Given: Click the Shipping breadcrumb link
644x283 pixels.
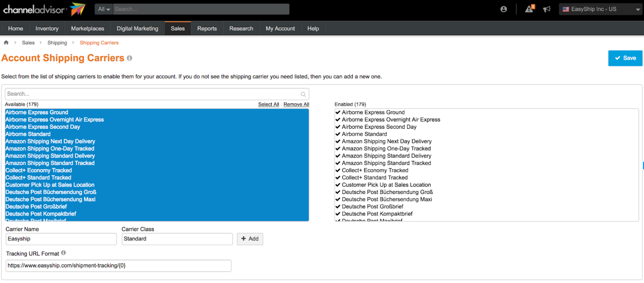Looking at the screenshot, I should point(57,43).
